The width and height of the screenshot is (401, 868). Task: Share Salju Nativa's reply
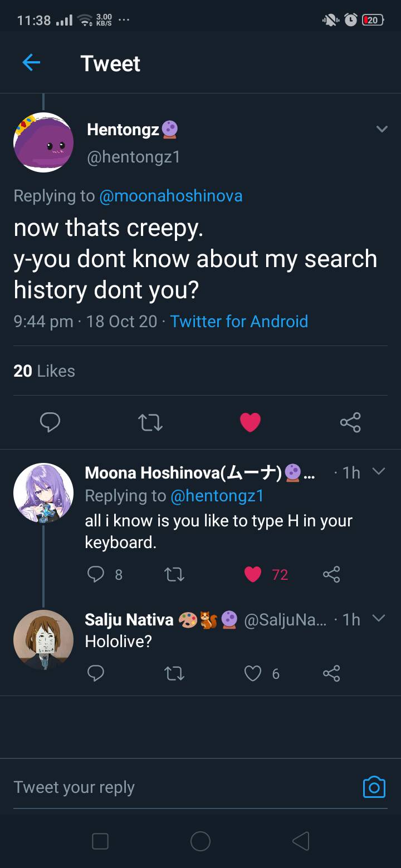pyautogui.click(x=331, y=673)
